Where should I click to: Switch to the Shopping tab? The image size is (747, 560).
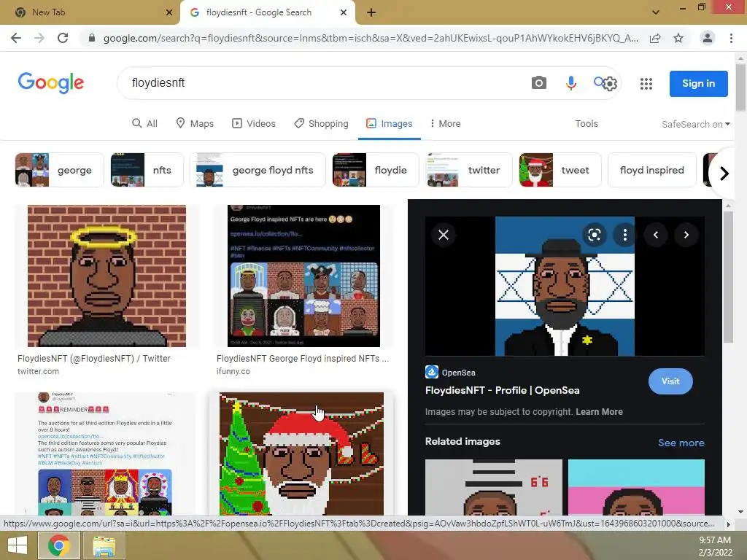coord(321,123)
